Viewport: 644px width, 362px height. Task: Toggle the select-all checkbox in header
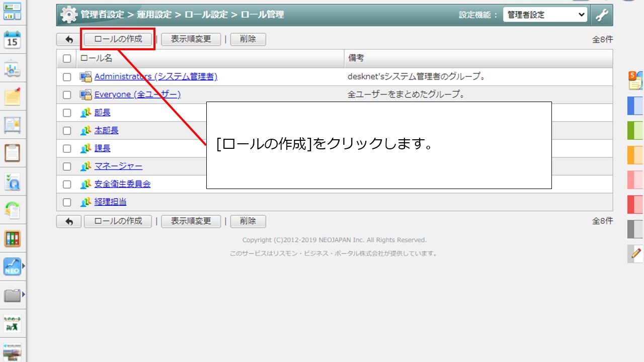click(x=67, y=58)
